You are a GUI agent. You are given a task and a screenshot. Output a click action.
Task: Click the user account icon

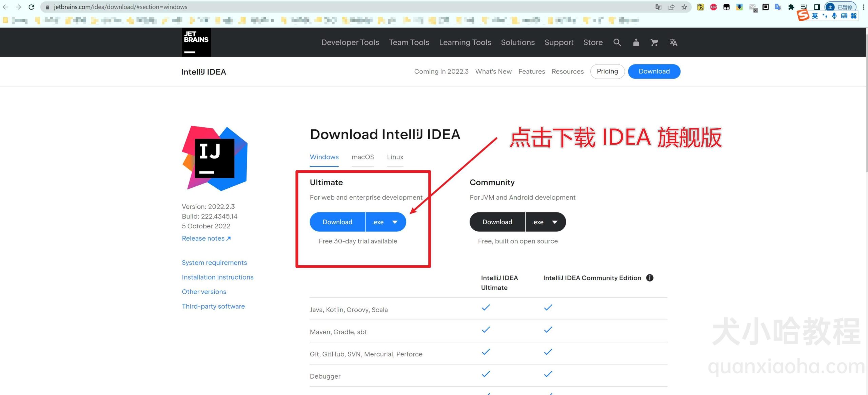pos(636,42)
